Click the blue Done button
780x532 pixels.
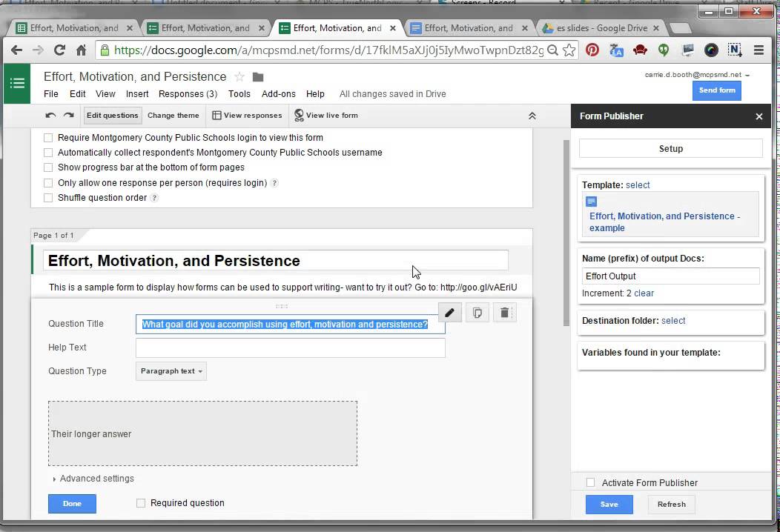point(72,504)
